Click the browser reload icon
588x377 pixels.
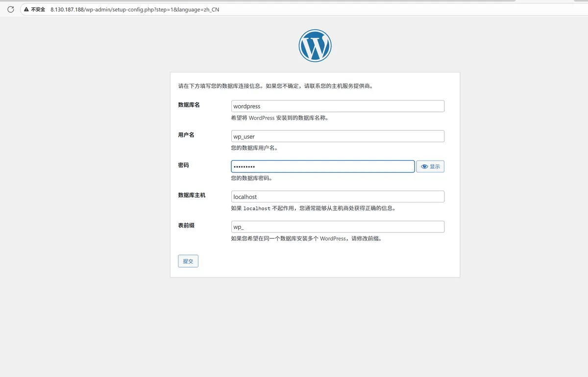tap(11, 9)
